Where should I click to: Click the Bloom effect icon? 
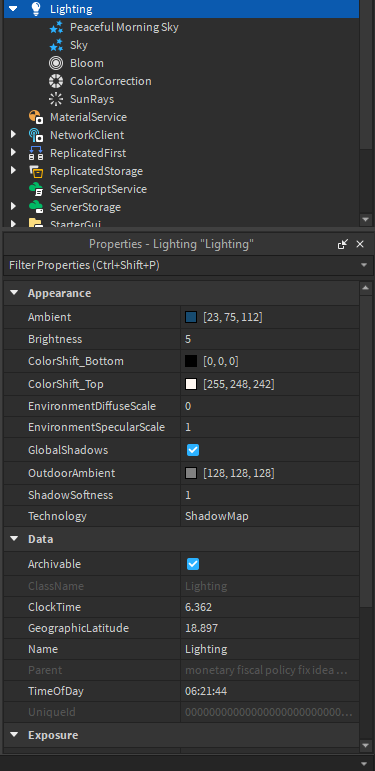click(x=56, y=63)
